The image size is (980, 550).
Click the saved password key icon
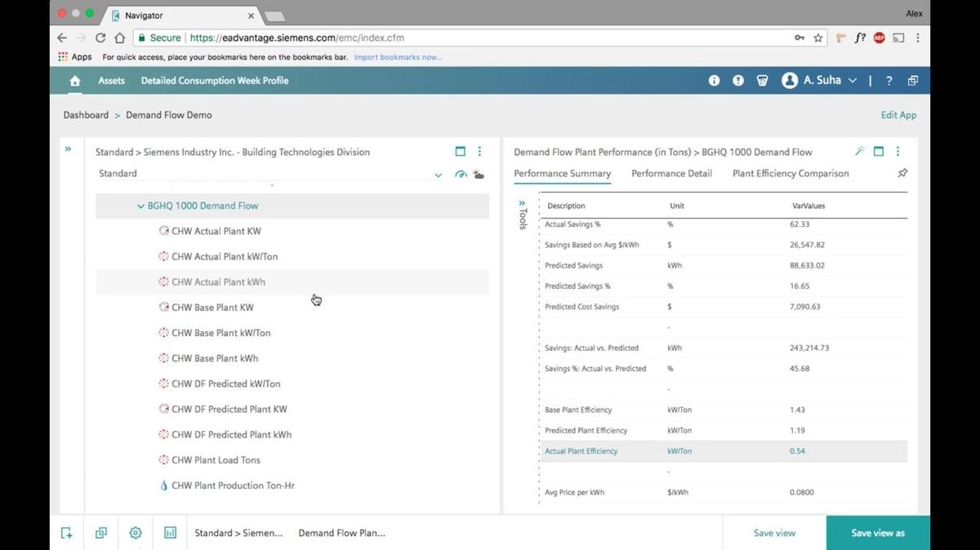coord(799,38)
